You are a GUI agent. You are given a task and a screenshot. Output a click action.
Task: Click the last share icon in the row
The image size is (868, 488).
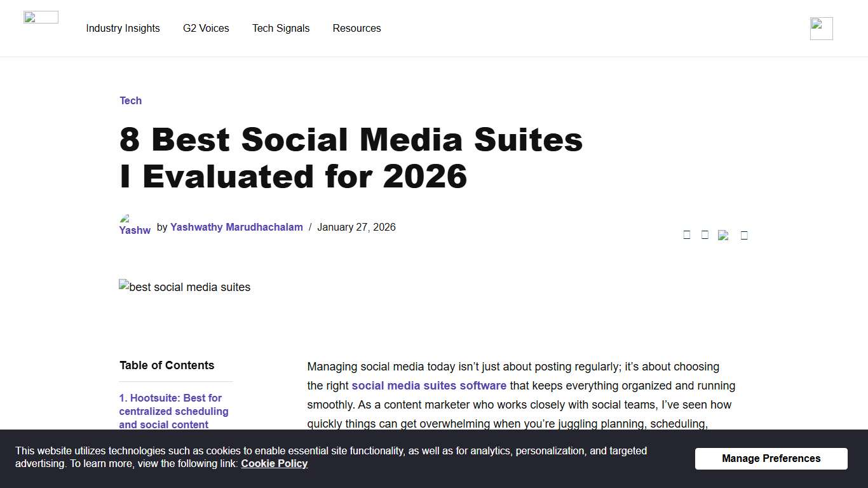pyautogui.click(x=744, y=234)
